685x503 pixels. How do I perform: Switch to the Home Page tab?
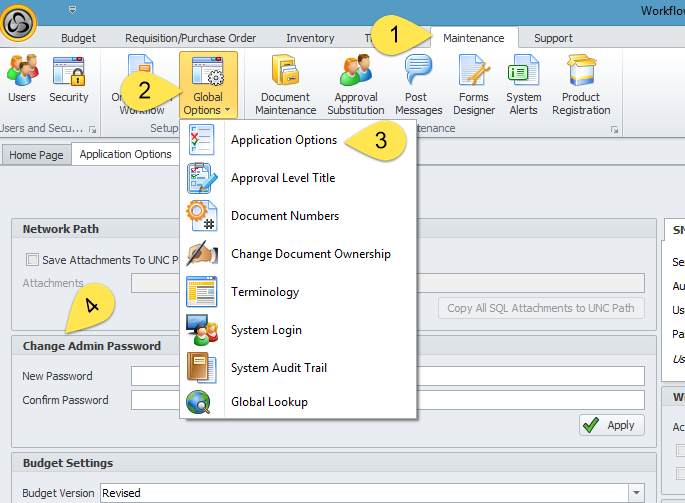coord(36,155)
